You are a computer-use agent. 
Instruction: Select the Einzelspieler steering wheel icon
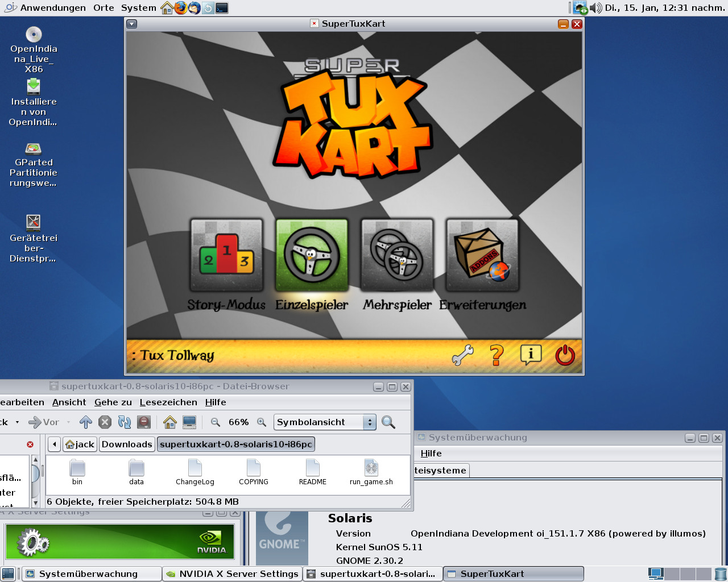tap(312, 255)
